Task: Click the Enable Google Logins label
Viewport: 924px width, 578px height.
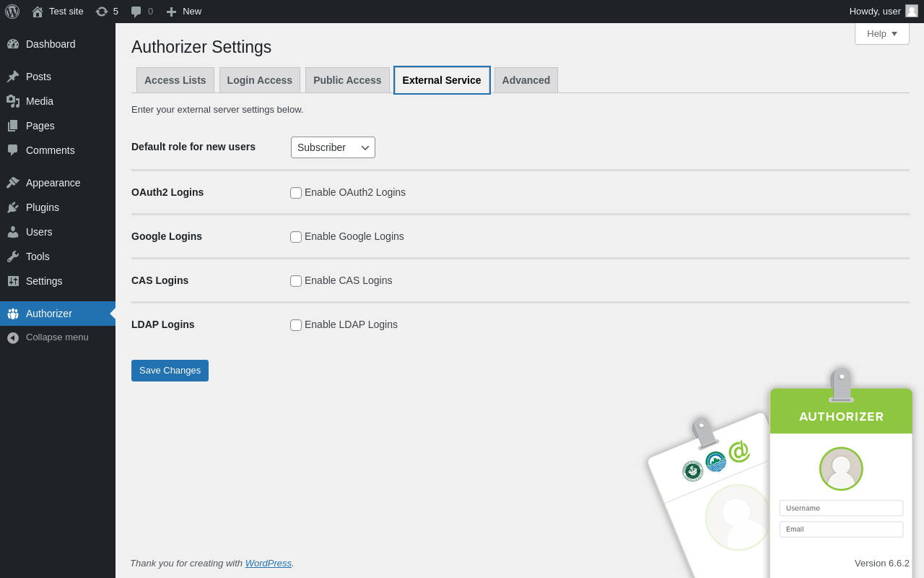Action: [x=354, y=236]
